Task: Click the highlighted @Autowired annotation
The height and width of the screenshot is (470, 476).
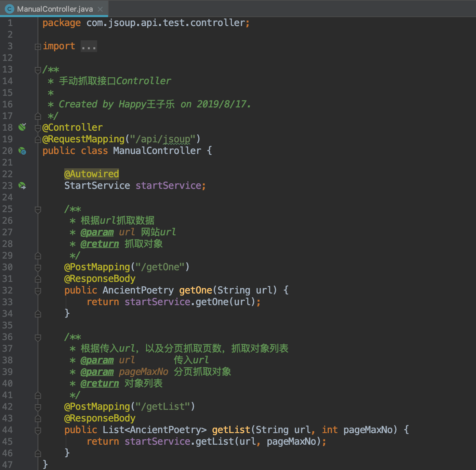Action: (91, 174)
